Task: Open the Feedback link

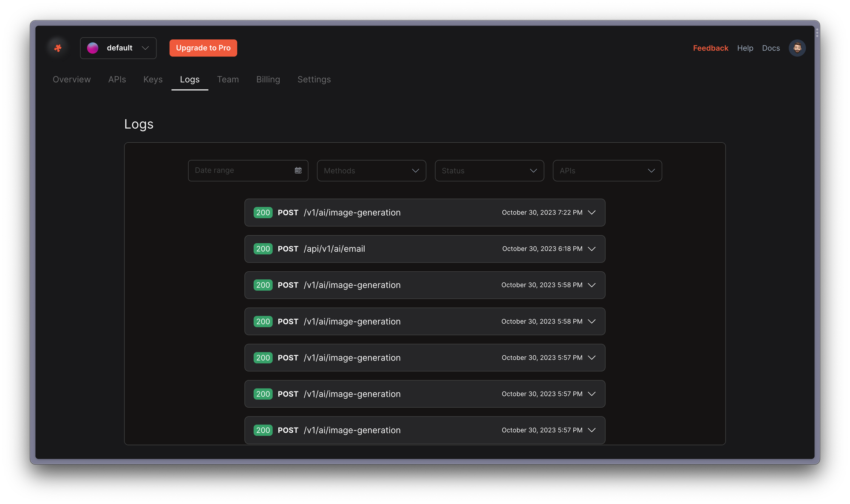Action: point(711,48)
